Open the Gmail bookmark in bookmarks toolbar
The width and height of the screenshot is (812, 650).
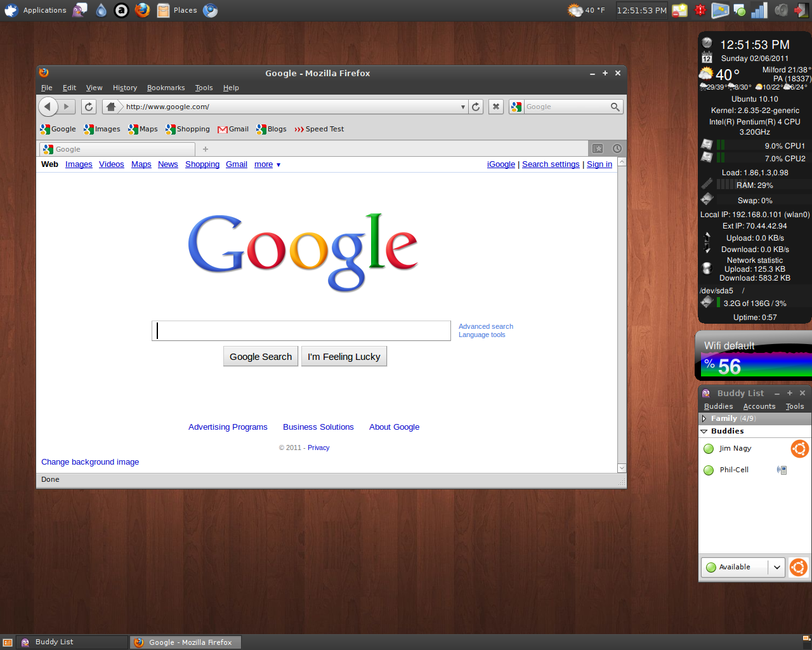pyautogui.click(x=233, y=129)
